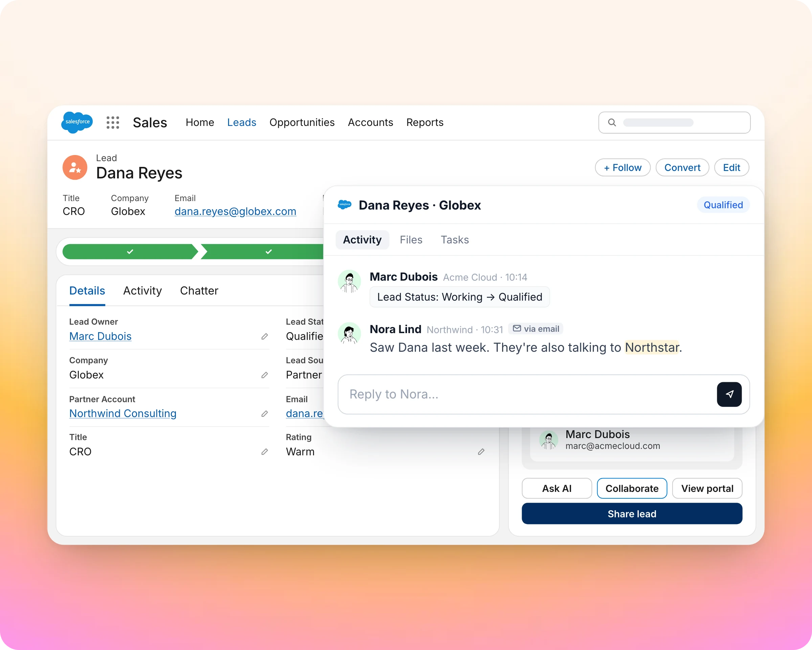The width and height of the screenshot is (812, 650).
Task: Select the Activity tab in popup panel
Action: (x=362, y=240)
